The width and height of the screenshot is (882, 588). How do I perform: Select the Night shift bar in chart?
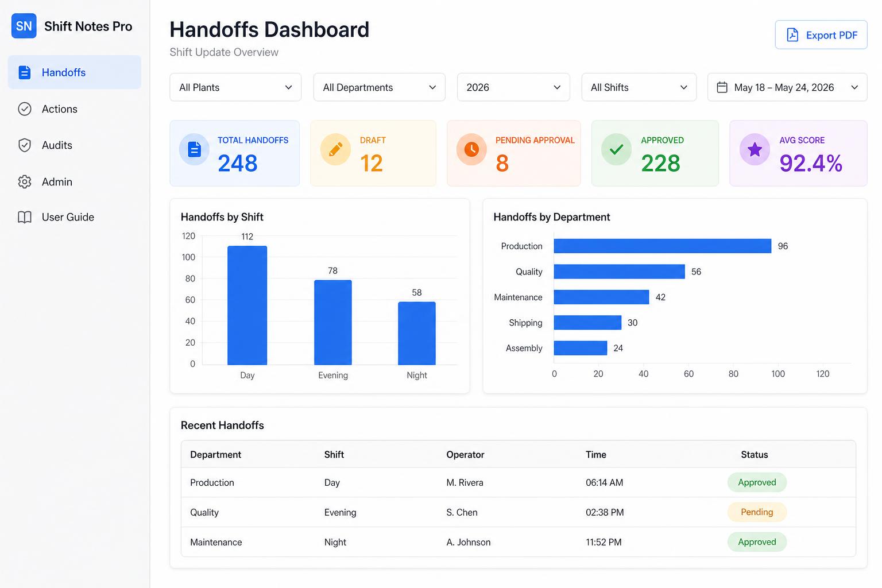tap(417, 334)
